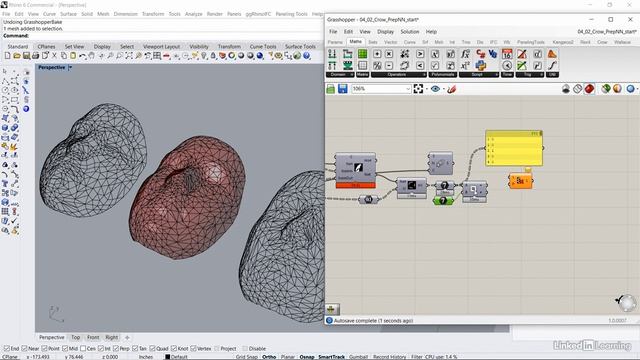Click Zoom Extents icon in Rhino toolbar
Screen dimensions: 640x360
pos(129,56)
